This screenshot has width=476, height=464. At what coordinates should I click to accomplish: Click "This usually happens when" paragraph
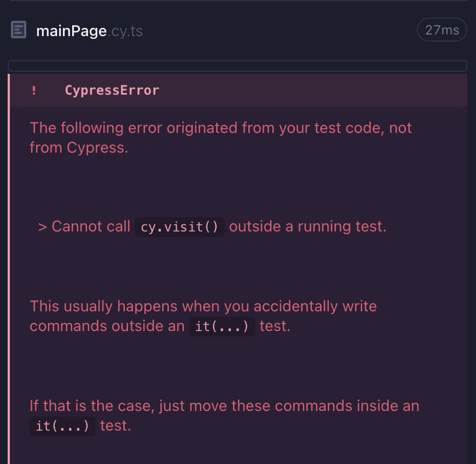pyautogui.click(x=203, y=316)
